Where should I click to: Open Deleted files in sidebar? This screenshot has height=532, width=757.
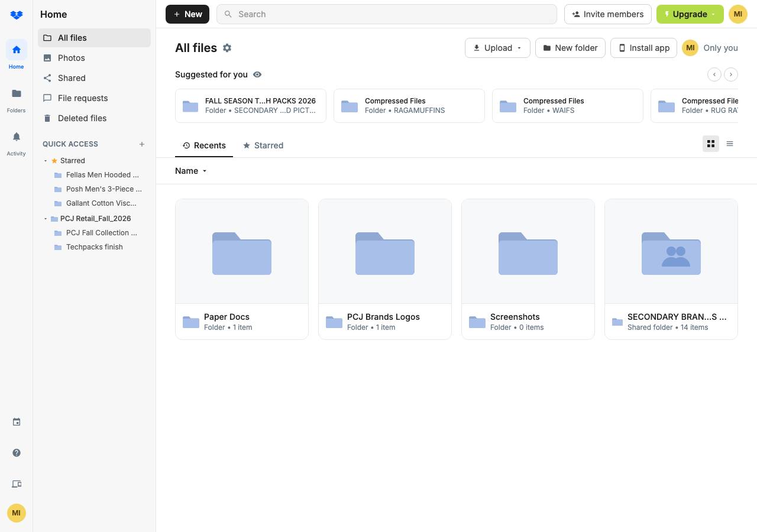pyautogui.click(x=94, y=118)
